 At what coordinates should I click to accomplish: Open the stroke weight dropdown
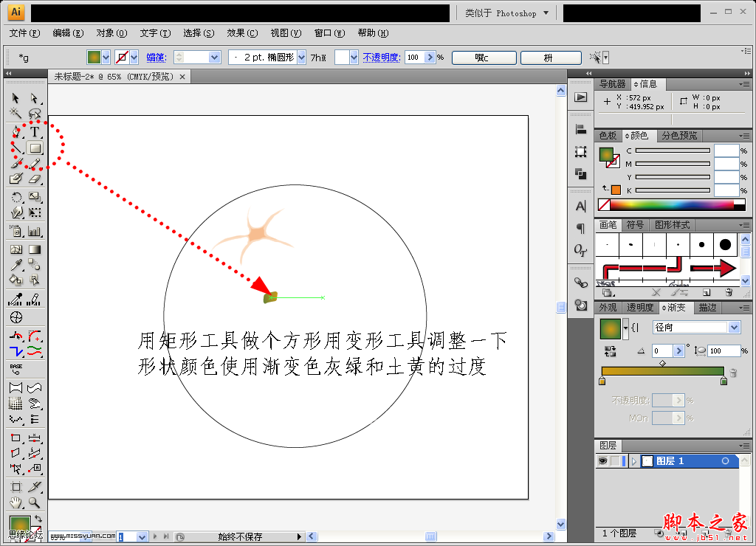coord(215,58)
